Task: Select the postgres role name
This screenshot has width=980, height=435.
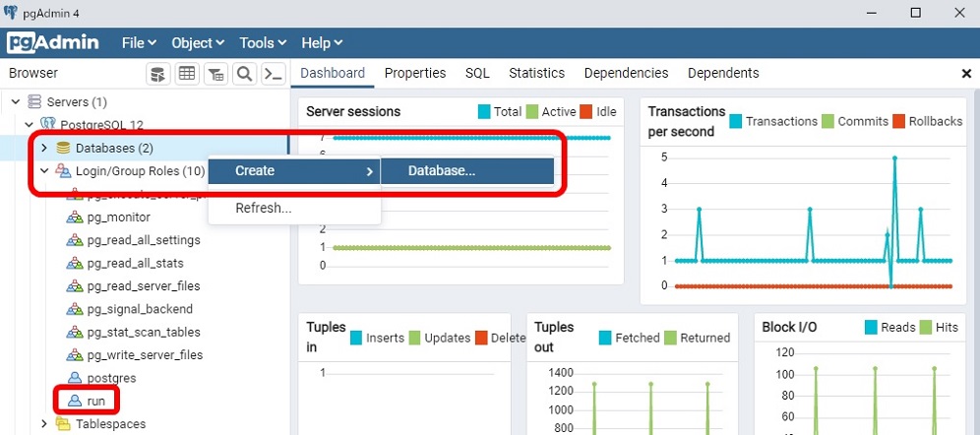Action: 111,378
